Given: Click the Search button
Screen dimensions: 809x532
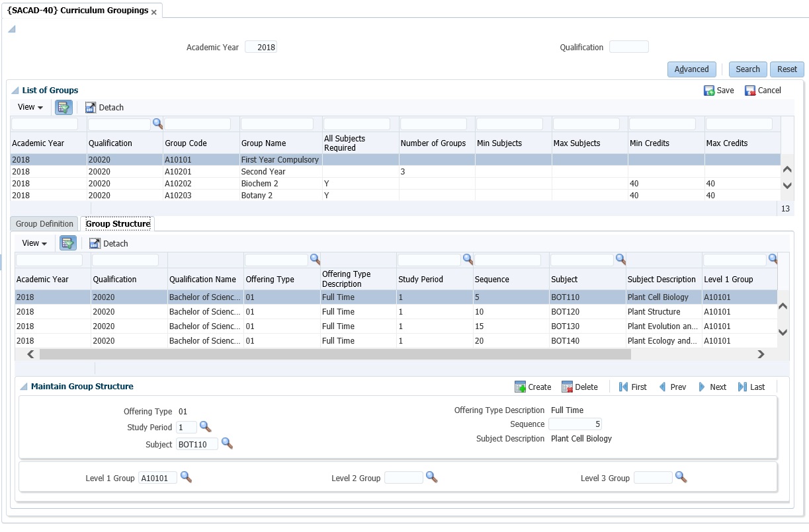Looking at the screenshot, I should [x=747, y=69].
